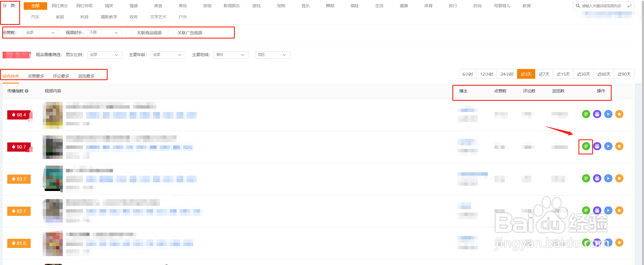Select the 24小时 time range

(x=507, y=74)
